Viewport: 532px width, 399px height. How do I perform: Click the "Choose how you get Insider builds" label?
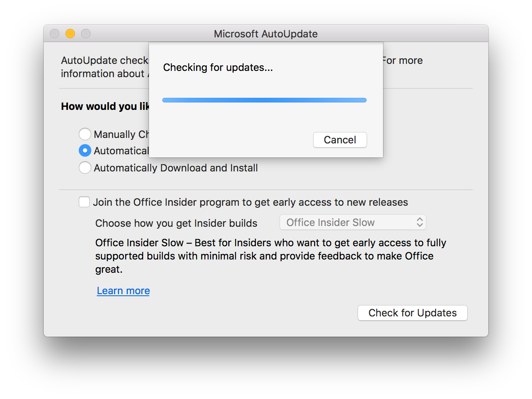click(176, 223)
